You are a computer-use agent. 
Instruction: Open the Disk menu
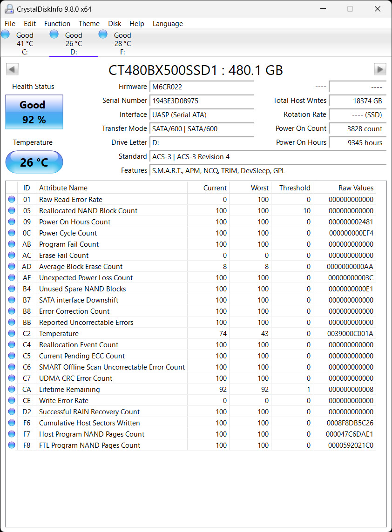[x=115, y=24]
